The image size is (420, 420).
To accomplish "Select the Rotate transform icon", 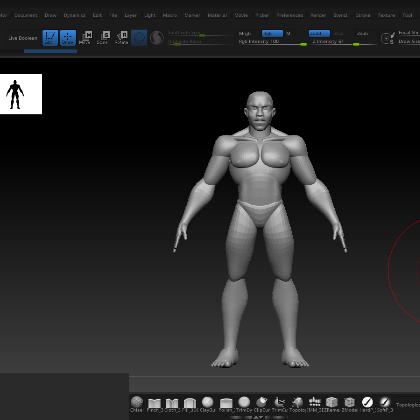I will pyautogui.click(x=122, y=38).
